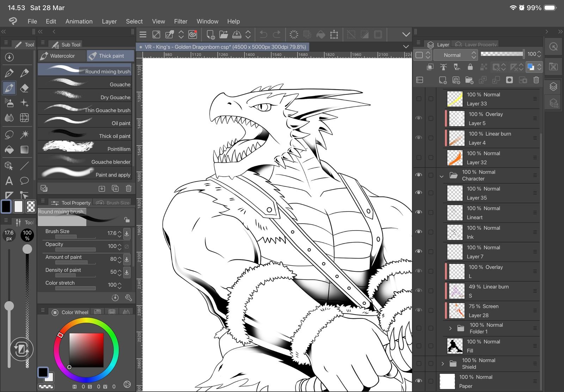Click the Undo arrow in command bar
Image resolution: width=564 pixels, height=392 pixels.
[263, 34]
